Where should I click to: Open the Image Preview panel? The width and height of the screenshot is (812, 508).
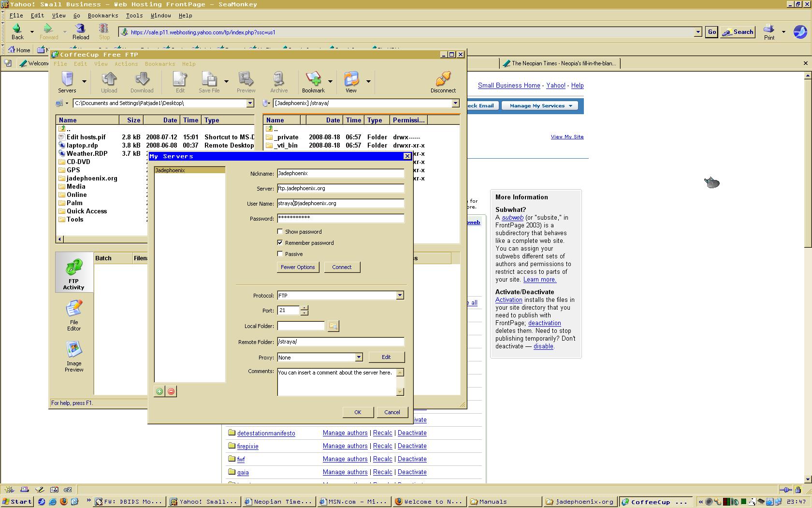coord(74,357)
